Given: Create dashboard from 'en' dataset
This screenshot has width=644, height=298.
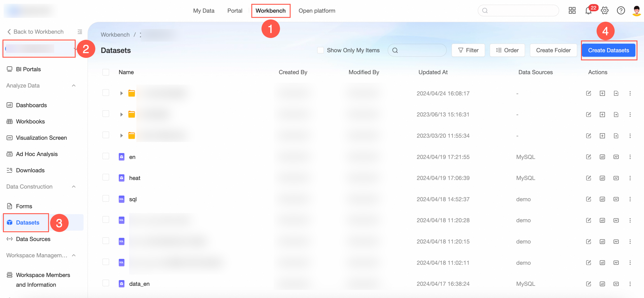Looking at the screenshot, I should click(602, 157).
